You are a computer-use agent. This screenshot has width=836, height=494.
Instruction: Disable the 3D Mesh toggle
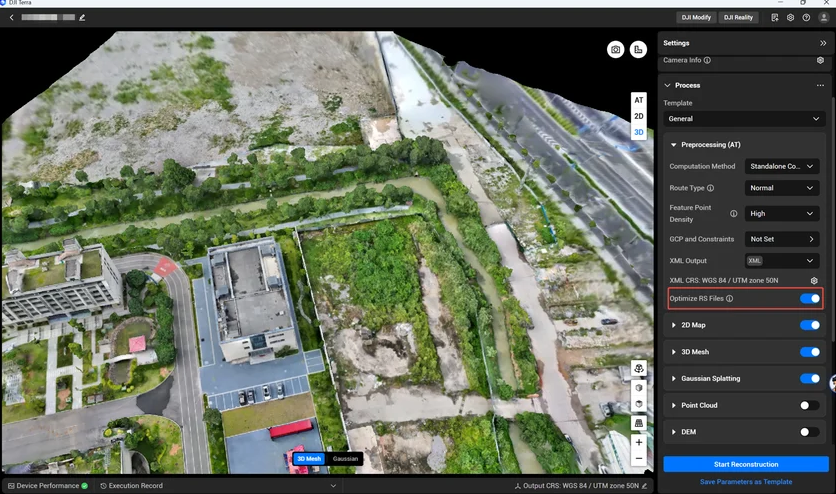point(810,352)
